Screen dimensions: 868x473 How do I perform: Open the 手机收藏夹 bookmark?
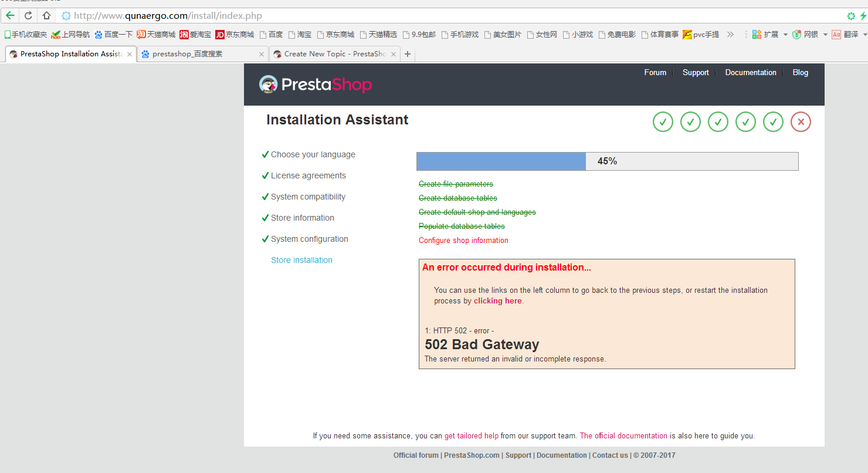click(x=26, y=35)
